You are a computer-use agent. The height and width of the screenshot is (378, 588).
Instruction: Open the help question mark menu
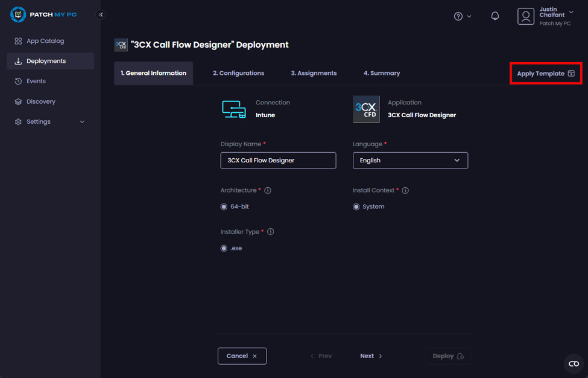458,16
